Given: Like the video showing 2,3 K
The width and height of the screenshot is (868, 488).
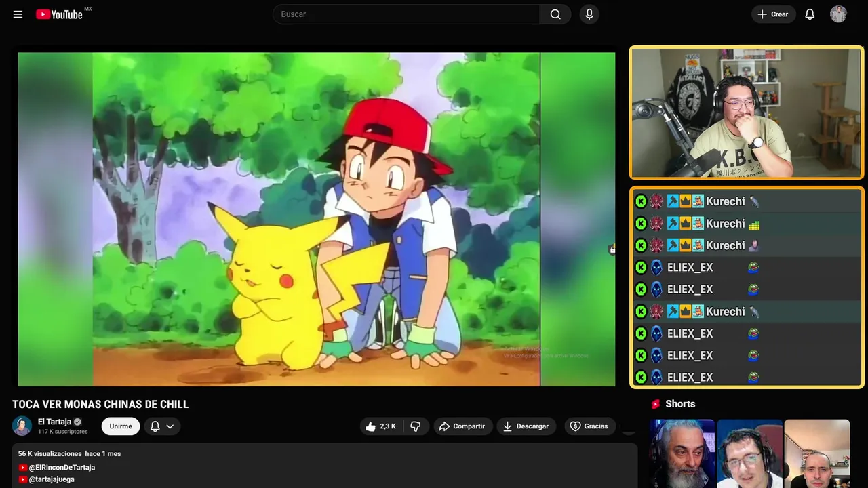Looking at the screenshot, I should pyautogui.click(x=380, y=426).
